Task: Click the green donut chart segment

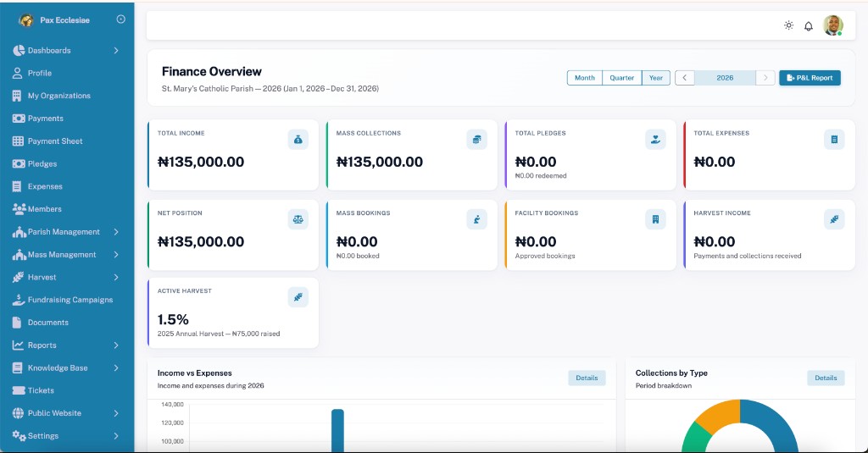Action: coord(695,439)
